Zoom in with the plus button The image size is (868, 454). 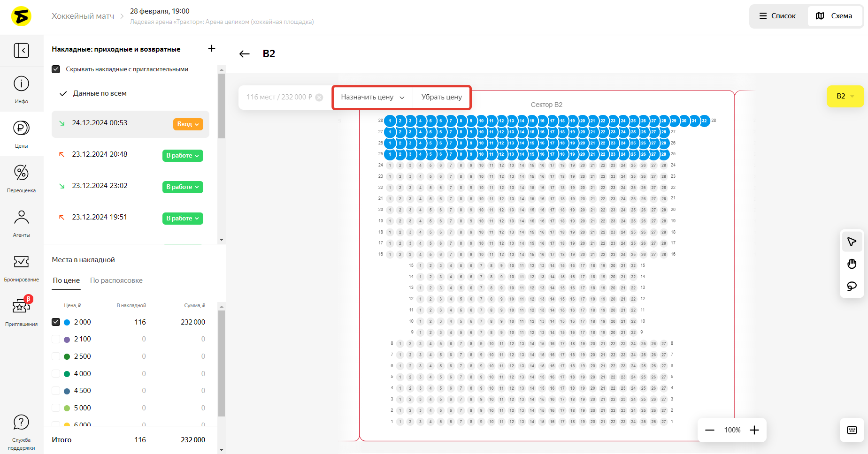(x=754, y=430)
